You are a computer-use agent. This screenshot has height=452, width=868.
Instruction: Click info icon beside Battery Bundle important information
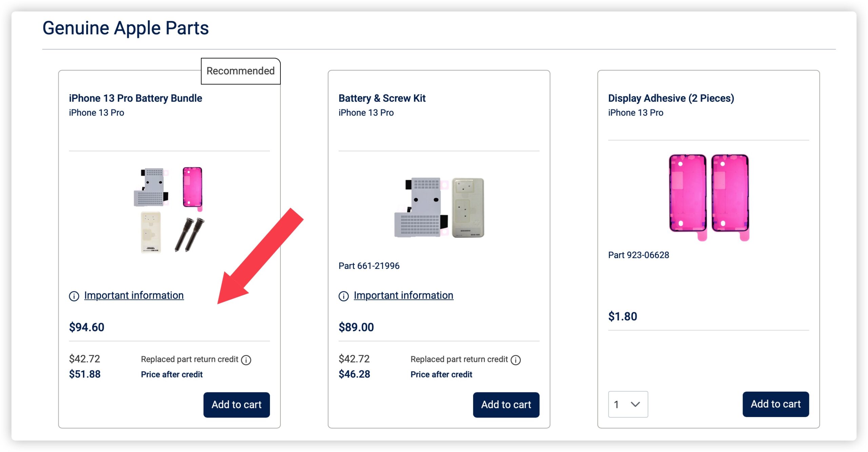point(74,296)
